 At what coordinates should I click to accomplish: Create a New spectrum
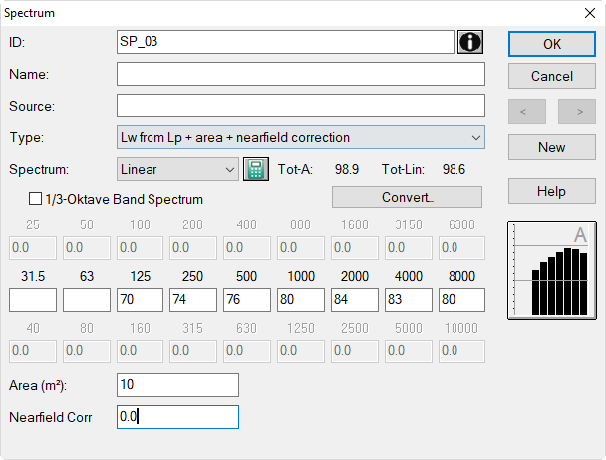(552, 147)
